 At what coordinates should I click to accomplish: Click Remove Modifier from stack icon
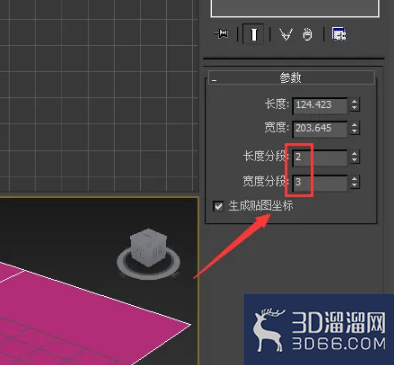click(307, 34)
